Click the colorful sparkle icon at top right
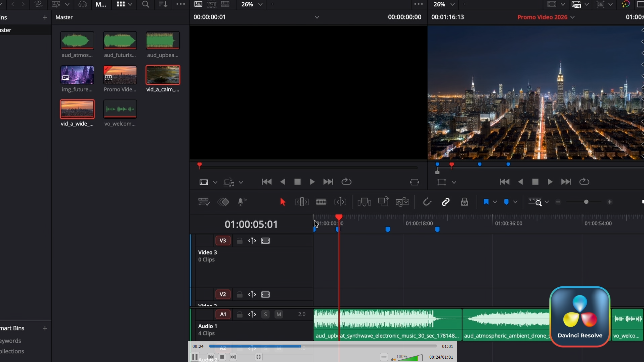This screenshot has width=644, height=362. tap(626, 4)
